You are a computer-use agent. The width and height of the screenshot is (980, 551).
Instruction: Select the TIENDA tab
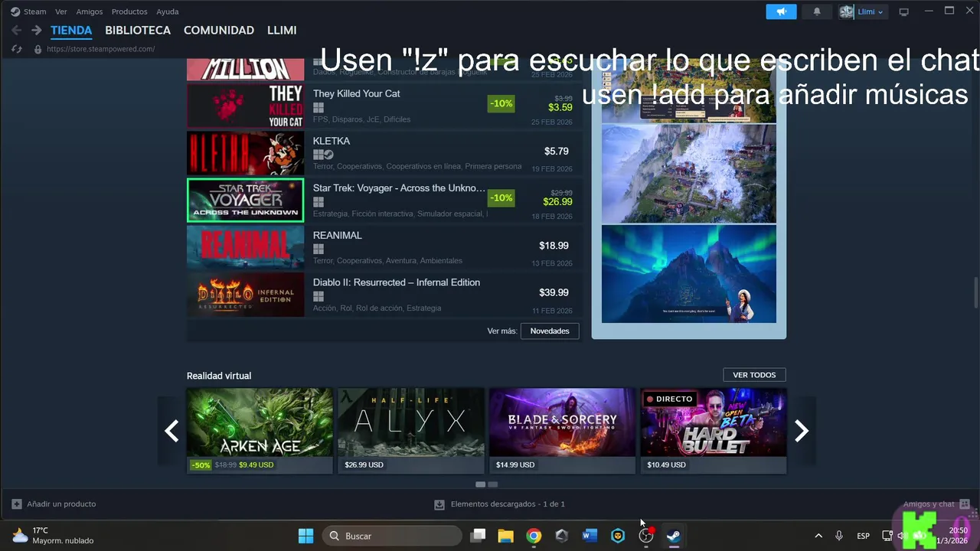71,31
